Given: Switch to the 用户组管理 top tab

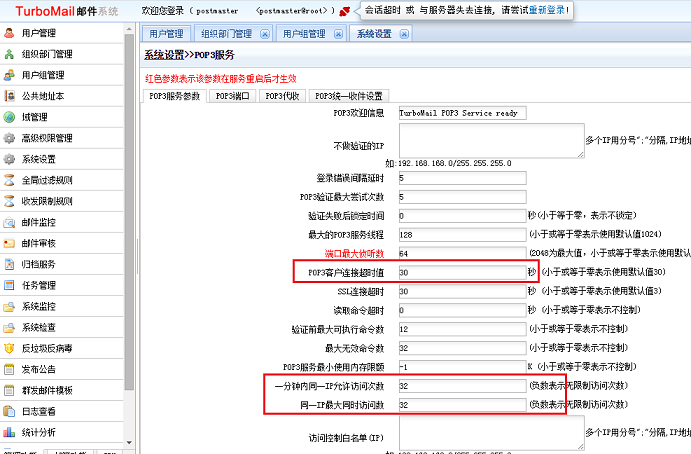Looking at the screenshot, I should [304, 34].
